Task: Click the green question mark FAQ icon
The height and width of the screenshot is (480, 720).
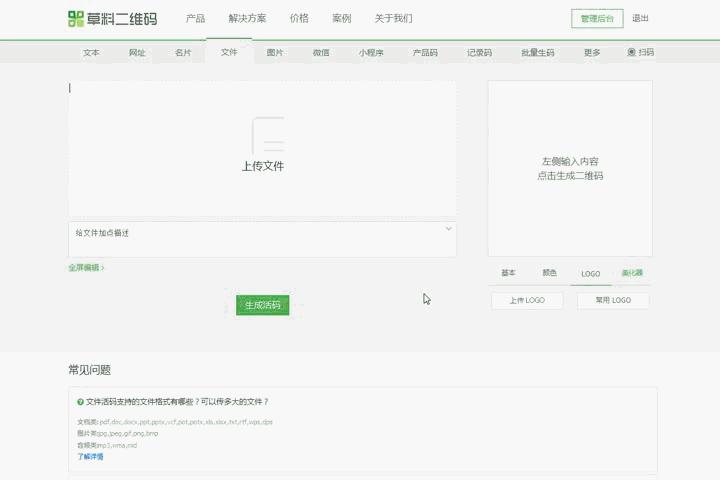Action: [80, 402]
